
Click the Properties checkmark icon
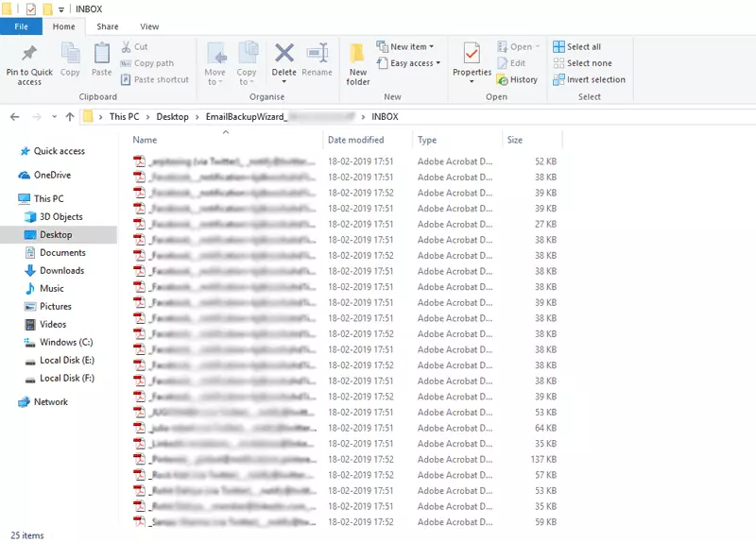tap(472, 54)
